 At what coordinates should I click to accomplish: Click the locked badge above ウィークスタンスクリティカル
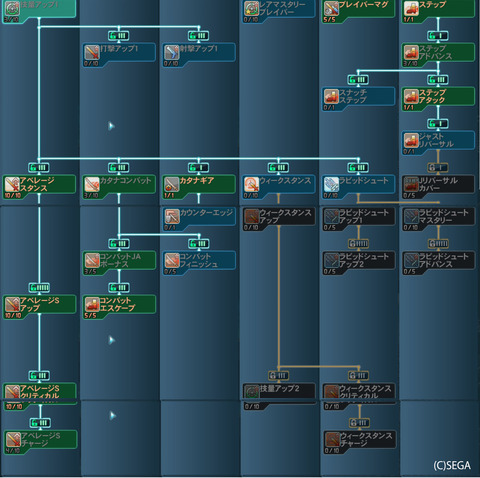pos(358,376)
